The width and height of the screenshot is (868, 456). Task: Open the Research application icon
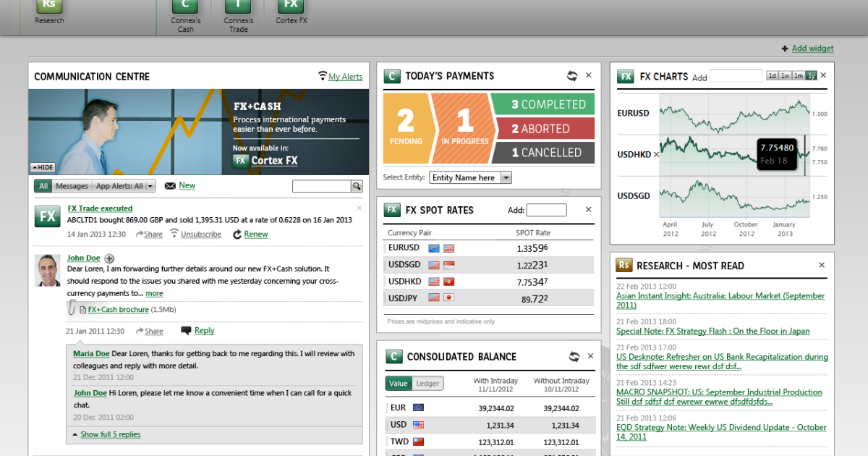pos(48,7)
